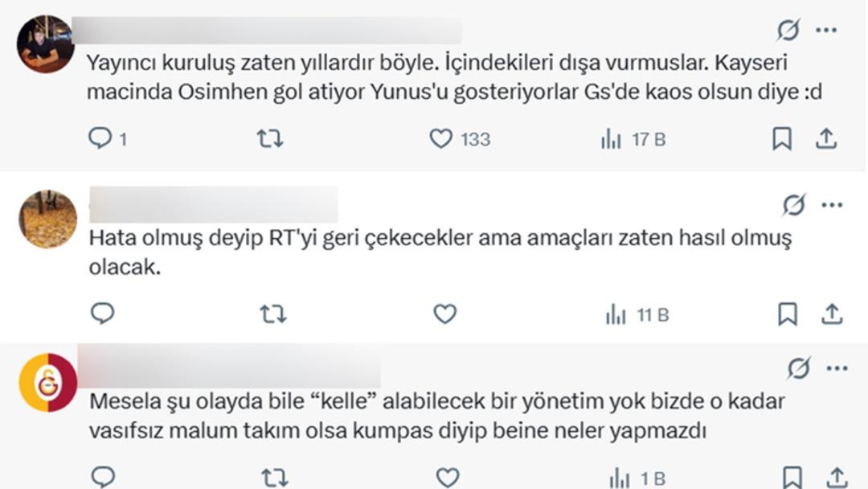
Task: View analytics showing 11 B views
Action: tap(616, 314)
